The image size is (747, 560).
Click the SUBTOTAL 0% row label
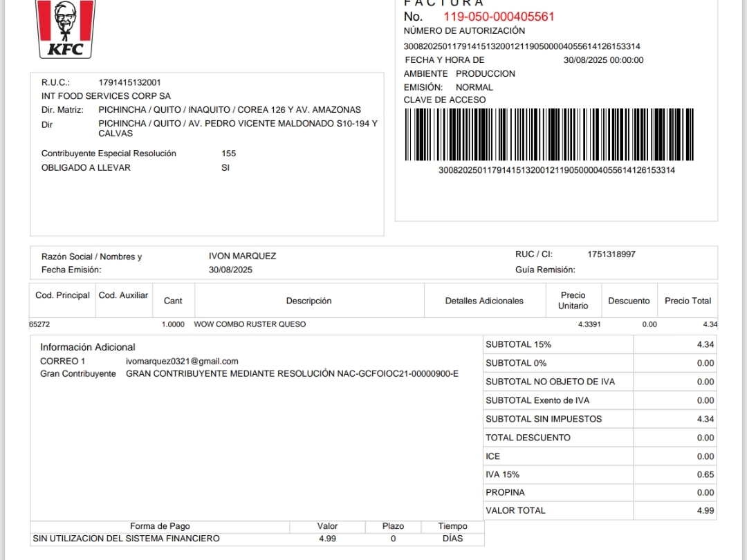tap(516, 363)
